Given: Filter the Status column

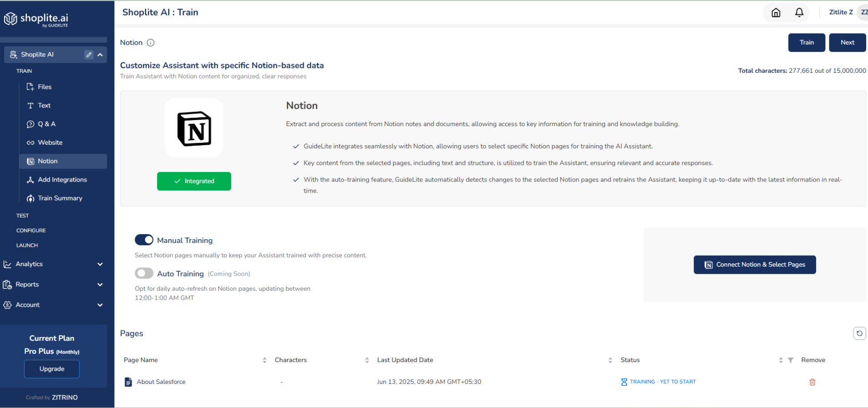Looking at the screenshot, I should tap(791, 360).
